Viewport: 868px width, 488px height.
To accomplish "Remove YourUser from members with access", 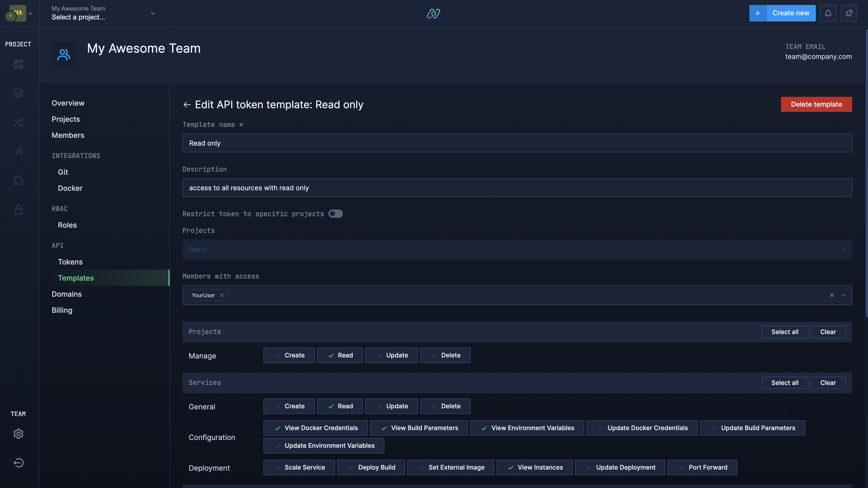I will click(x=222, y=295).
